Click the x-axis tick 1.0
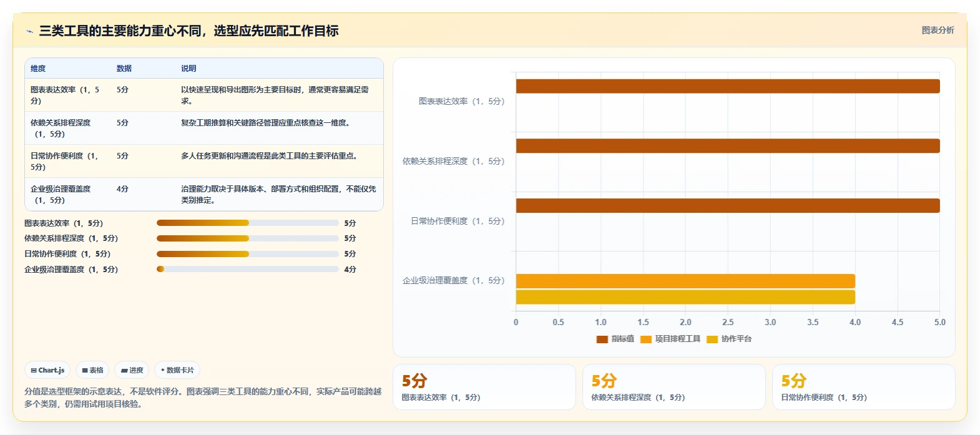This screenshot has width=980, height=435. [x=600, y=323]
